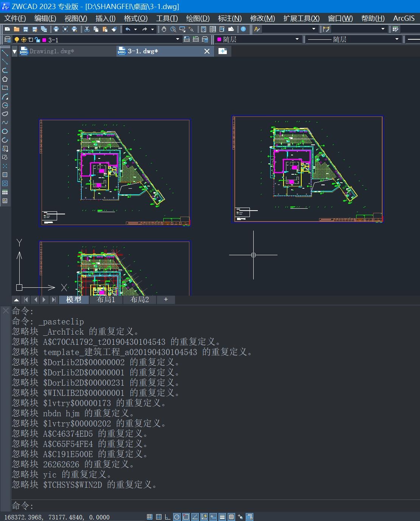Toggle layer 3-1 lock icon

[37, 40]
